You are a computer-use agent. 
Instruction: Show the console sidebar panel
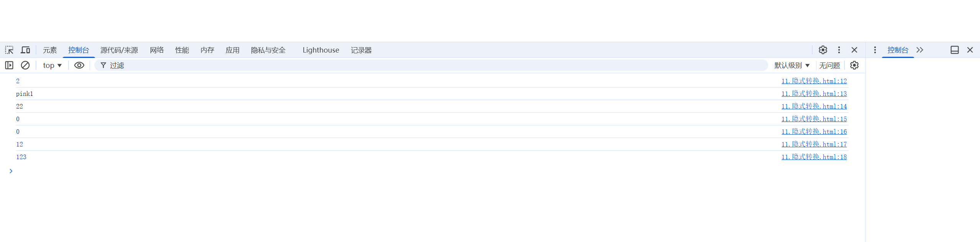pyautogui.click(x=9, y=65)
